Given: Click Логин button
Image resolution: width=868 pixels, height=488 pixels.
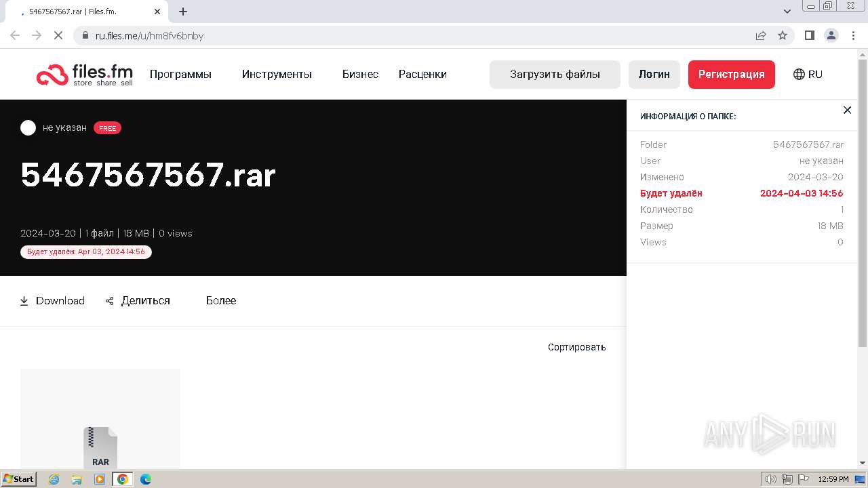Looking at the screenshot, I should click(x=654, y=75).
